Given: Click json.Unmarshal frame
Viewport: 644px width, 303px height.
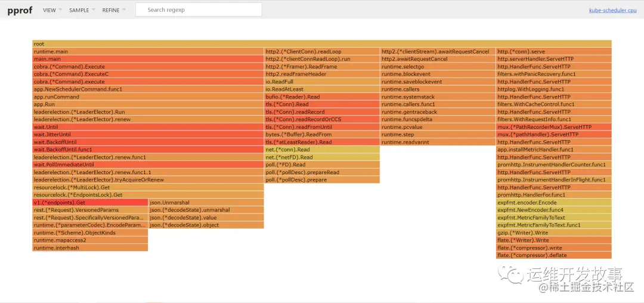Looking at the screenshot, I should click(x=206, y=202).
